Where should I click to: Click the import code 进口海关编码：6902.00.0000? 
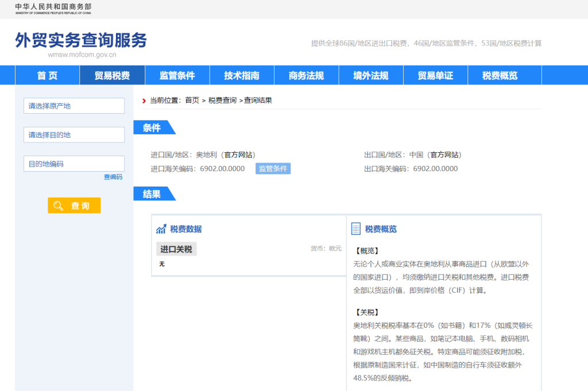(x=198, y=169)
